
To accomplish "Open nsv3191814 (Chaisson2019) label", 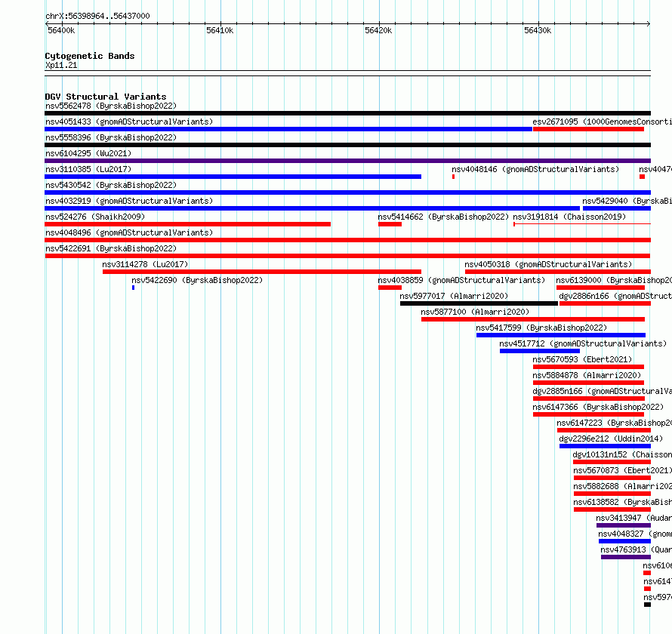I will 569,217.
